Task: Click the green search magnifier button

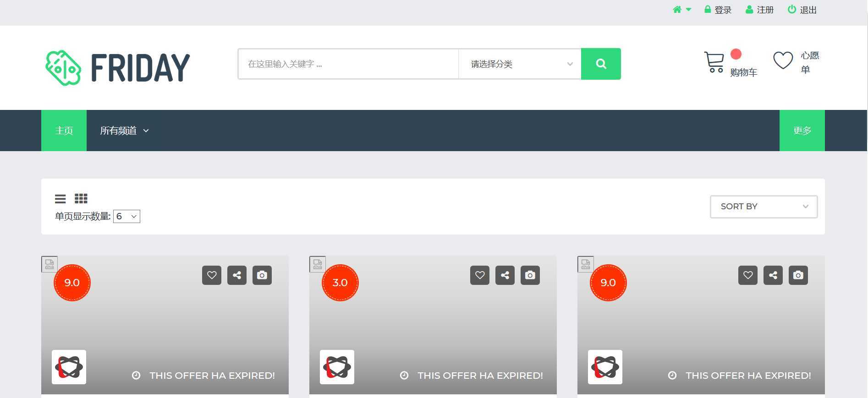Action: (601, 64)
